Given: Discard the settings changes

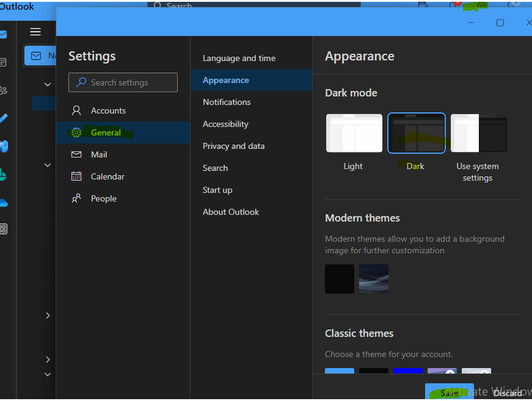Looking at the screenshot, I should coord(508,392).
